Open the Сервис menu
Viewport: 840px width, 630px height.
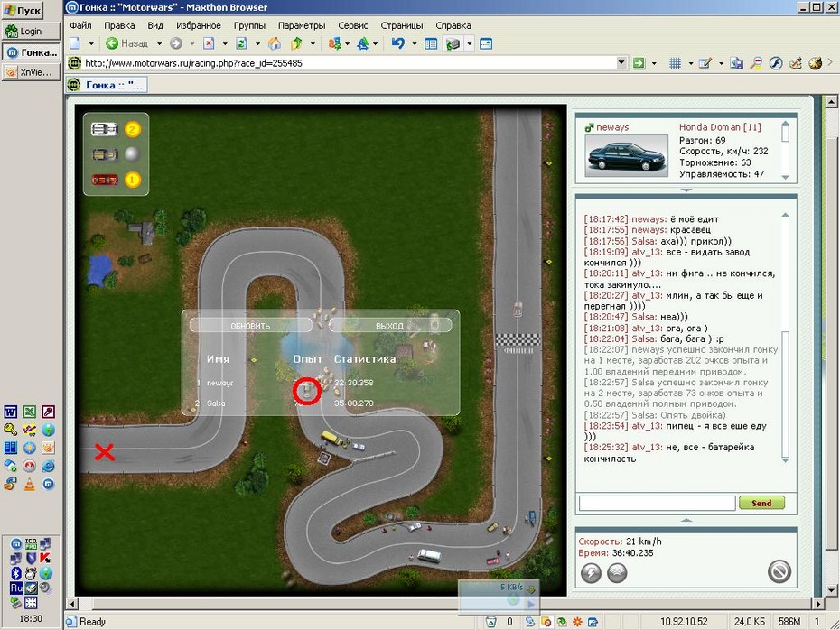[352, 25]
